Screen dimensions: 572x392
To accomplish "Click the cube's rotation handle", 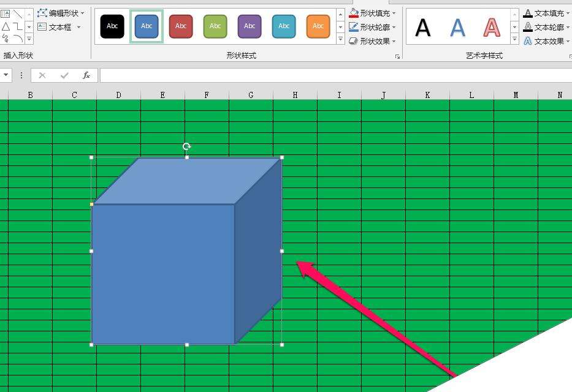I will click(187, 146).
